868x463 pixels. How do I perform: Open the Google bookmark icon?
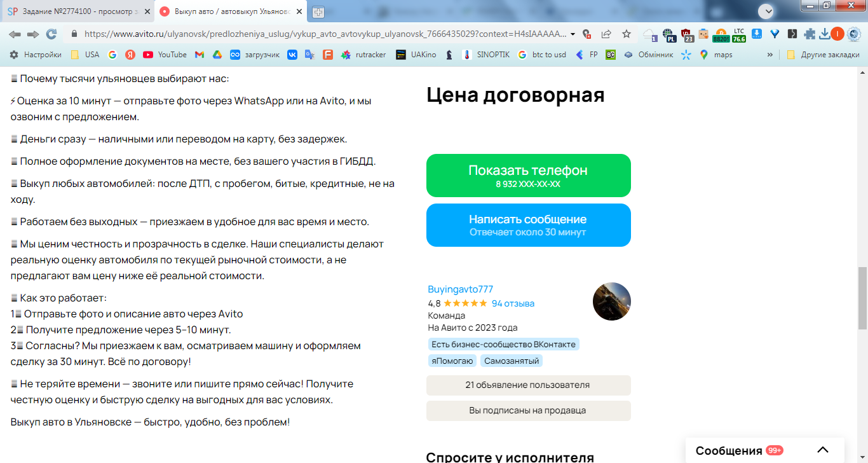112,55
